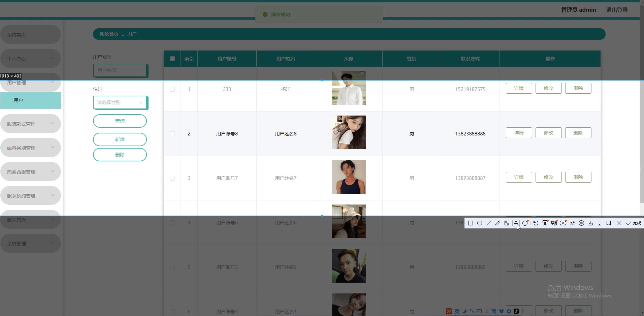The image size is (644, 316).
Task: Click the scissors icon in capture toolbar
Action: coord(545,223)
